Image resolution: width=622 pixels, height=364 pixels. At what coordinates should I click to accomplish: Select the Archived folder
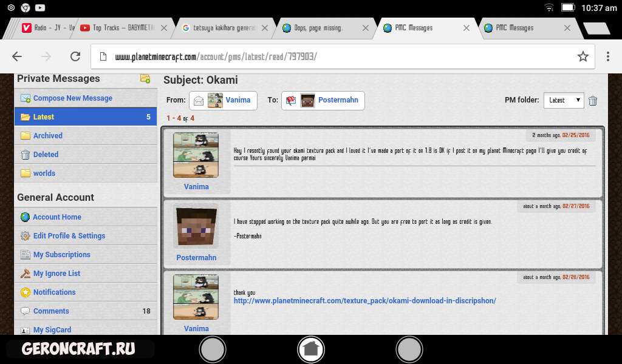(47, 136)
